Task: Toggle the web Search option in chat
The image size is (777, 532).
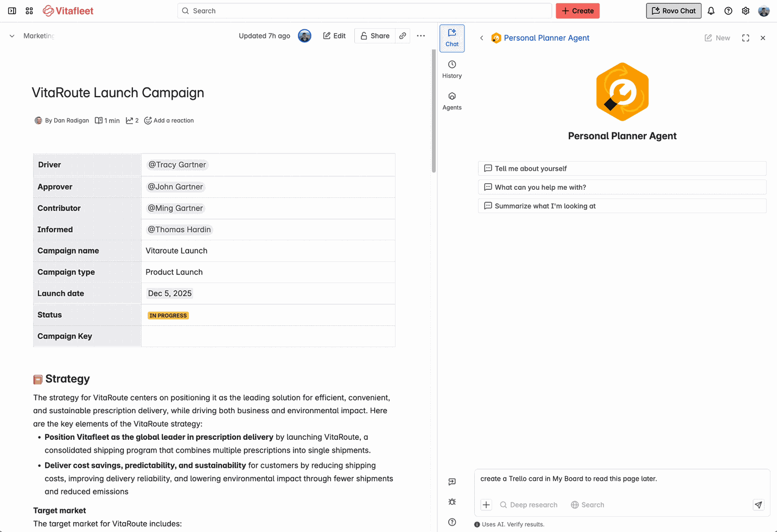Action: tap(588, 505)
